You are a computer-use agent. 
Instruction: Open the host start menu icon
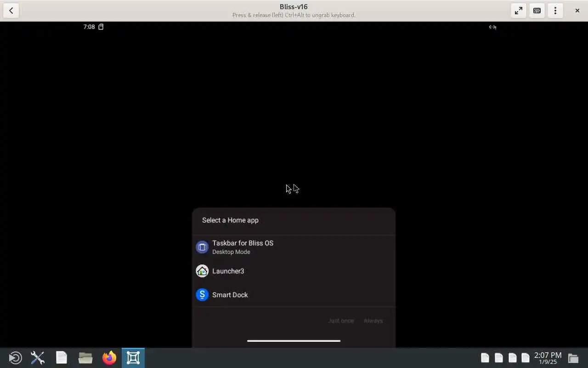(x=15, y=358)
